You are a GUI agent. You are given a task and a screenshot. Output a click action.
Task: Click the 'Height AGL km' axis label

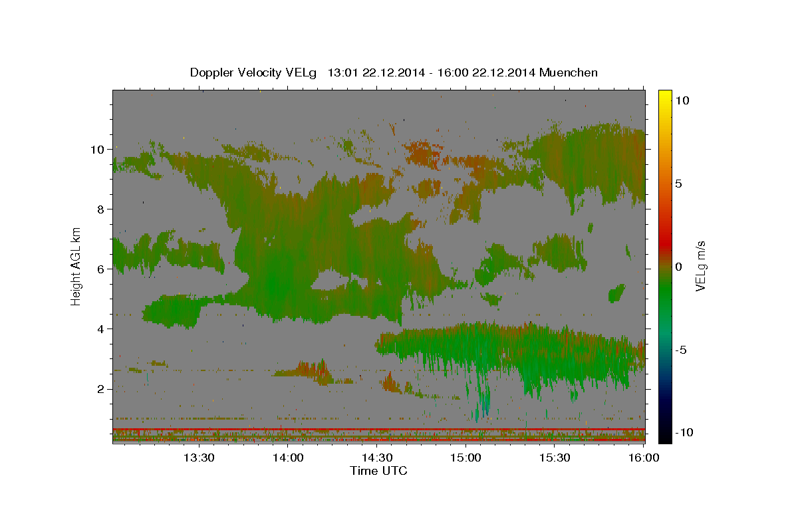point(76,266)
